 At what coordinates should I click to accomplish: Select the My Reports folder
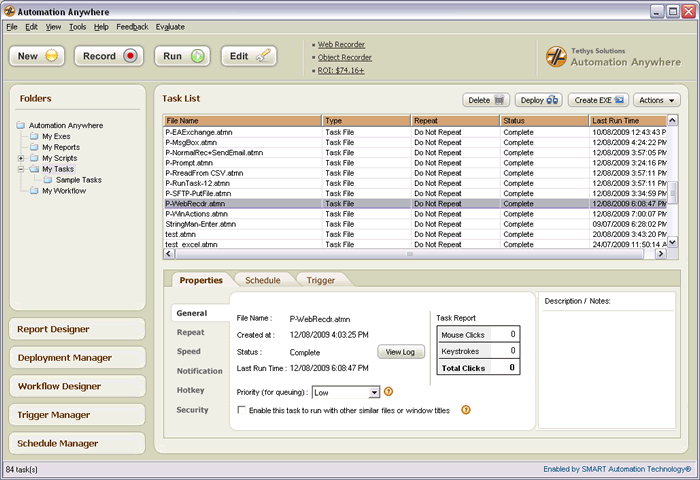point(61,147)
